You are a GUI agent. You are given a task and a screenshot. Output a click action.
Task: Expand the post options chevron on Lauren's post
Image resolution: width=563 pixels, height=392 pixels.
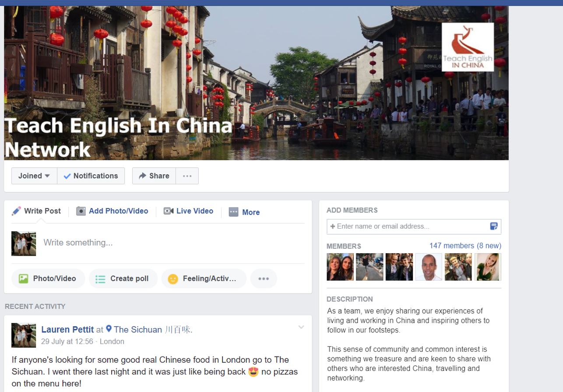pos(301,327)
